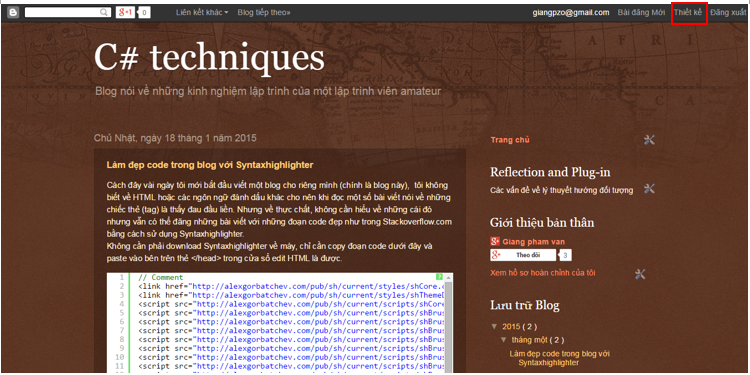Click date header Chủ Nhật, ngày 18 tháng 1
Image resolution: width=750 pixels, height=375 pixels.
coord(175,138)
